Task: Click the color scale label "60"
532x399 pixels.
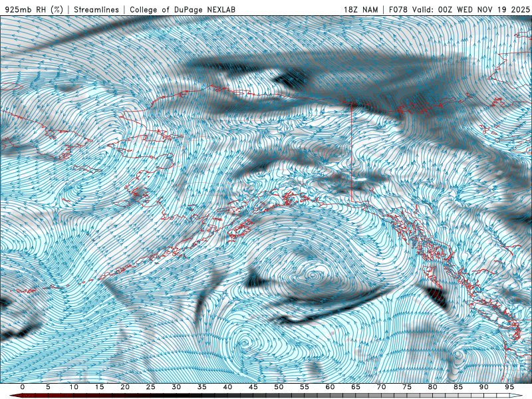Action: 330,387
